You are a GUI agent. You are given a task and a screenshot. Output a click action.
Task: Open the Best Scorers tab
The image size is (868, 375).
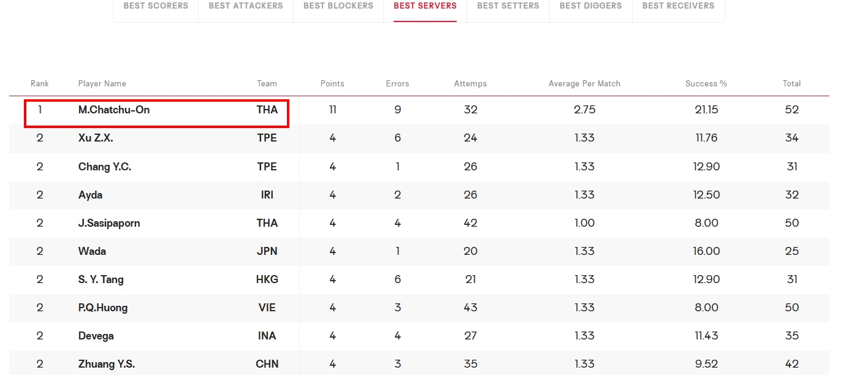click(156, 6)
